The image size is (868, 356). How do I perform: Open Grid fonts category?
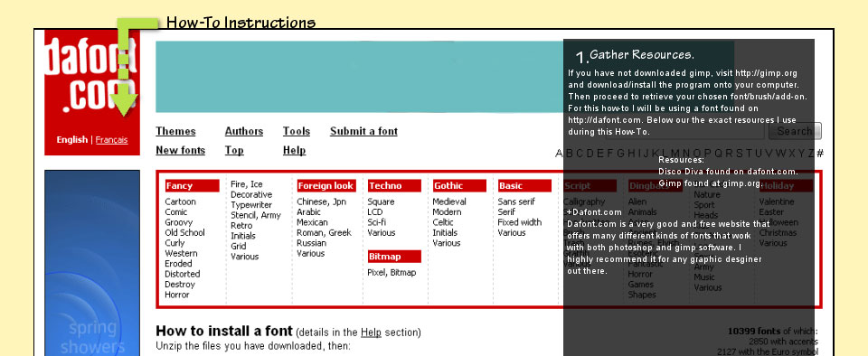(239, 246)
